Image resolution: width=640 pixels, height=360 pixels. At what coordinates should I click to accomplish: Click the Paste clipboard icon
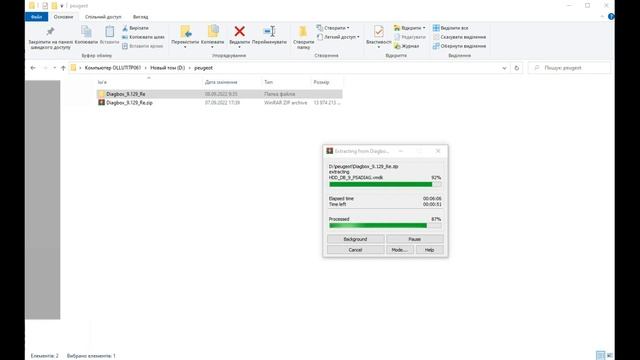(x=109, y=32)
